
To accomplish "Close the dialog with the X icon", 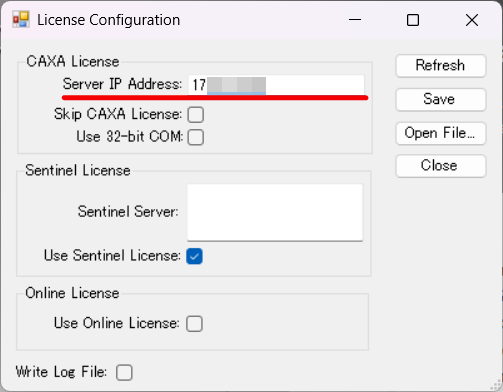I will (x=472, y=20).
